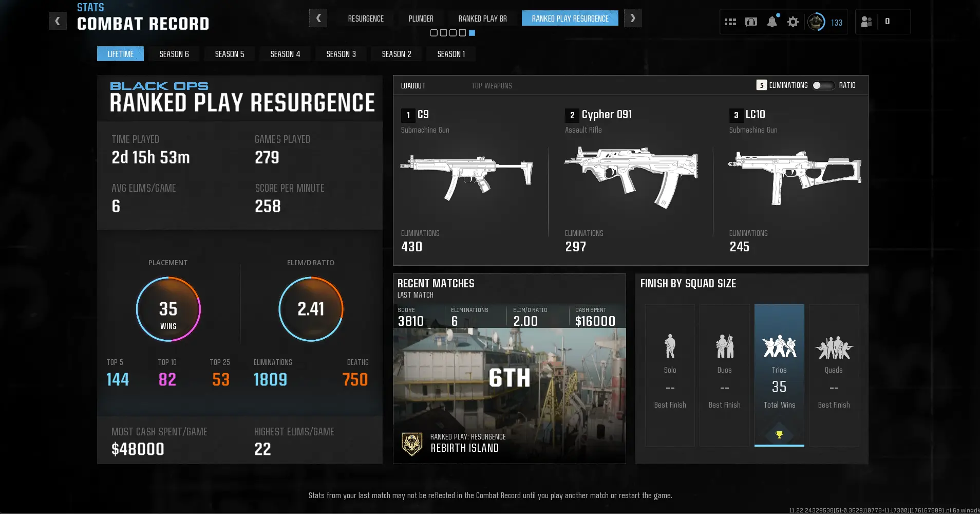Select the Ranked Play Resurgence tab
Image resolution: width=980 pixels, height=514 pixels.
tap(570, 19)
